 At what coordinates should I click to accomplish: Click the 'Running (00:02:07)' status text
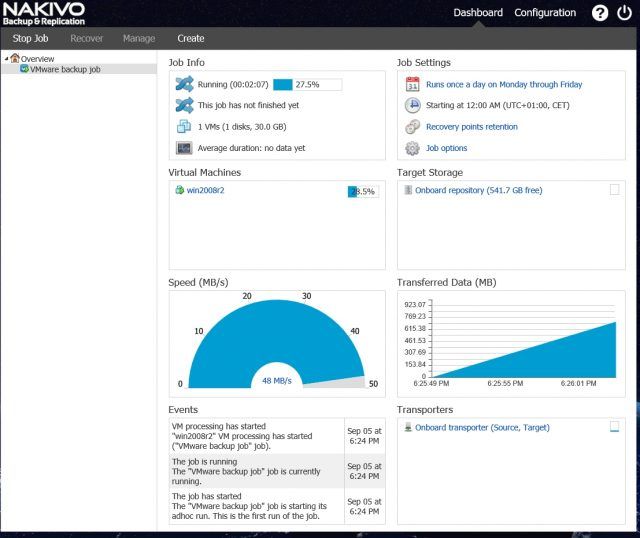click(233, 84)
